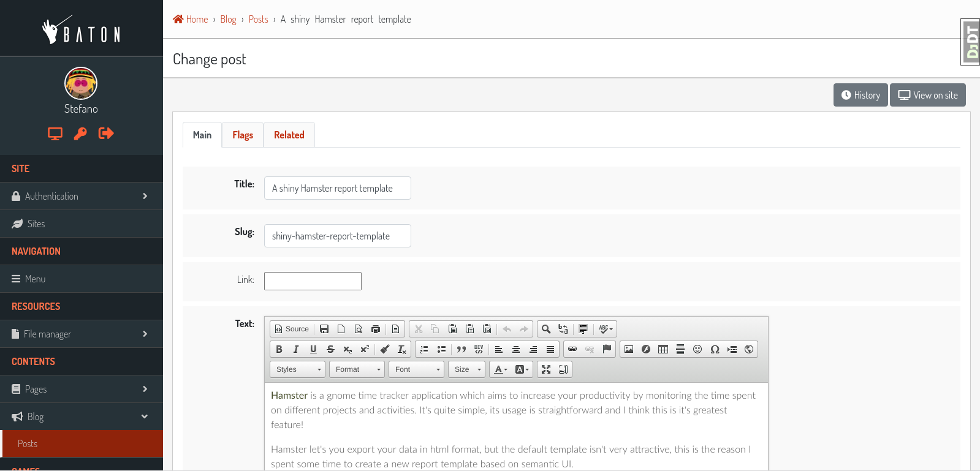The image size is (980, 471).
Task: Click the IFrame globe icon
Action: pos(749,349)
